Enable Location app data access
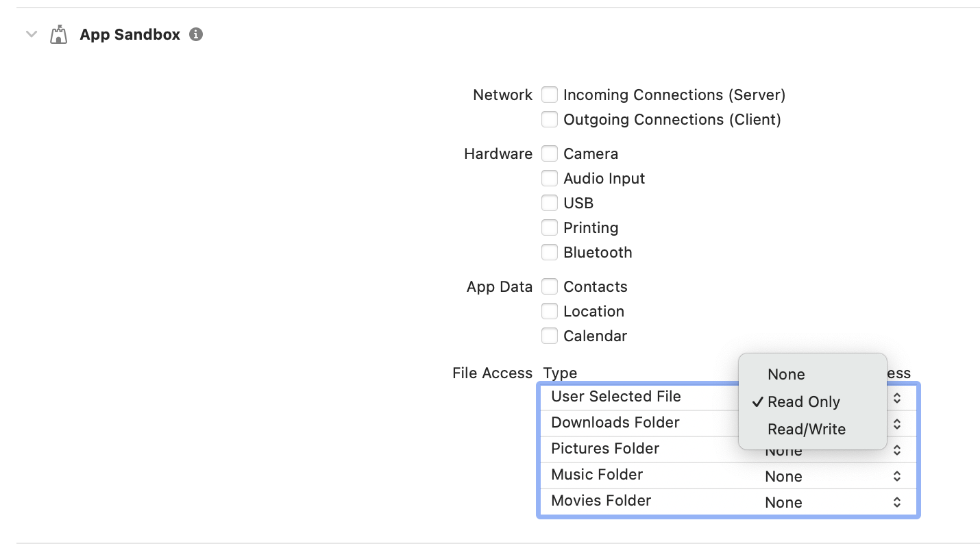This screenshot has width=980, height=544. coord(550,311)
